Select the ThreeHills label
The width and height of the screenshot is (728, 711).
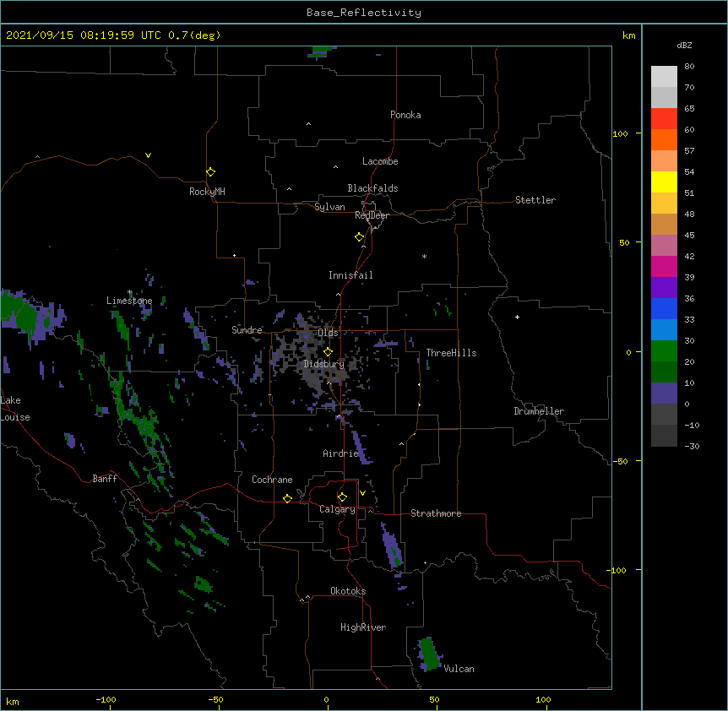click(451, 353)
